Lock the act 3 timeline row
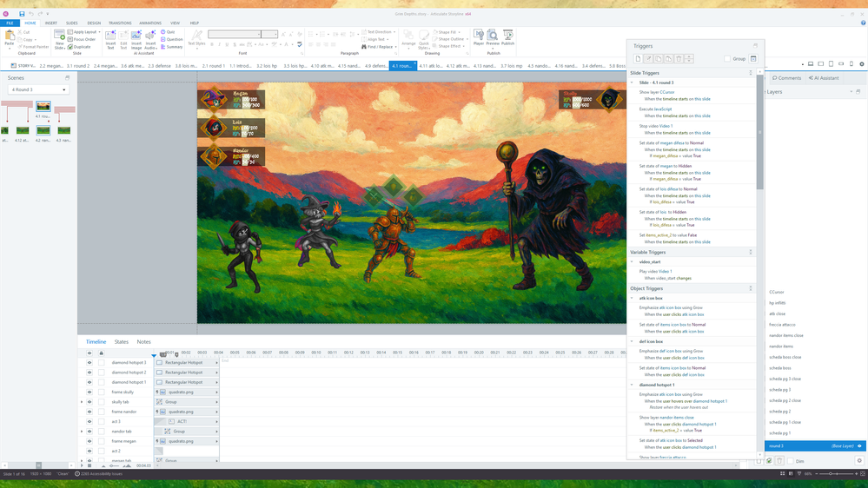Image resolution: width=868 pixels, height=488 pixels. point(102,422)
